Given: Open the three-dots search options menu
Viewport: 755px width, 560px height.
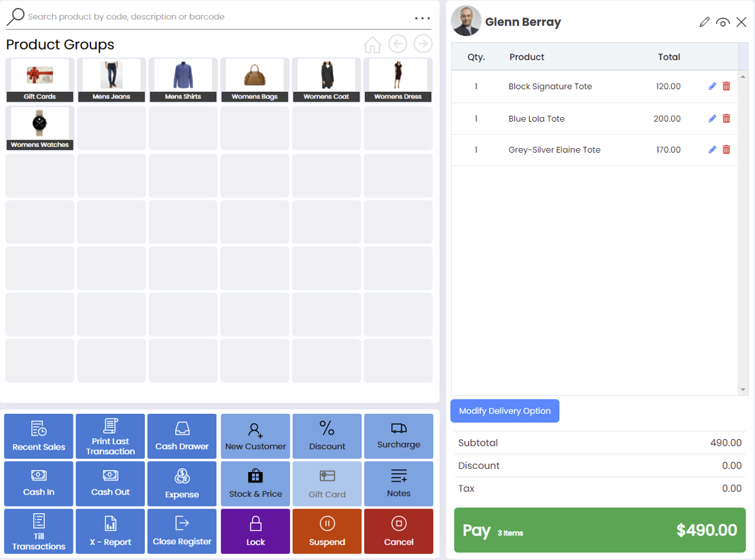Looking at the screenshot, I should (422, 18).
